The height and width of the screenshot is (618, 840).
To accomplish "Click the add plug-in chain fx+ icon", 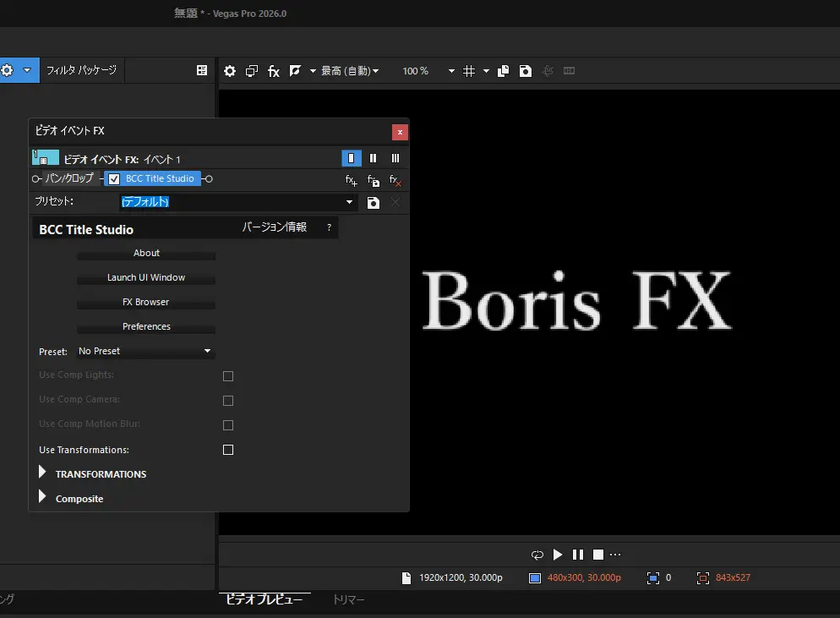I will (x=351, y=181).
